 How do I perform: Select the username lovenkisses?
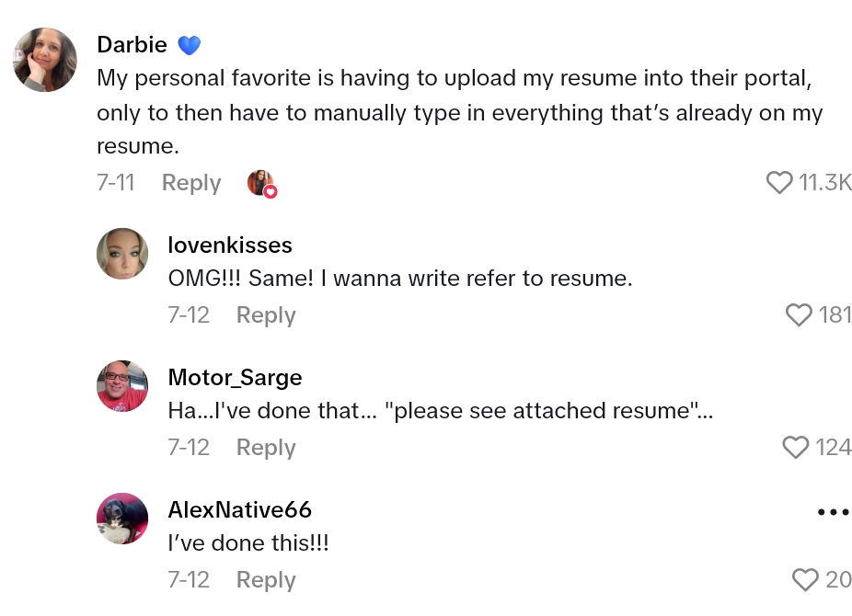230,245
